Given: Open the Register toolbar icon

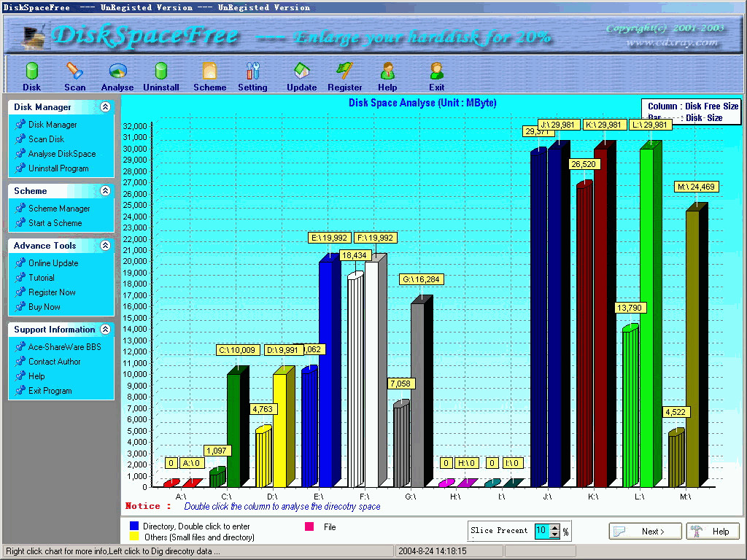Looking at the screenshot, I should click(x=344, y=76).
